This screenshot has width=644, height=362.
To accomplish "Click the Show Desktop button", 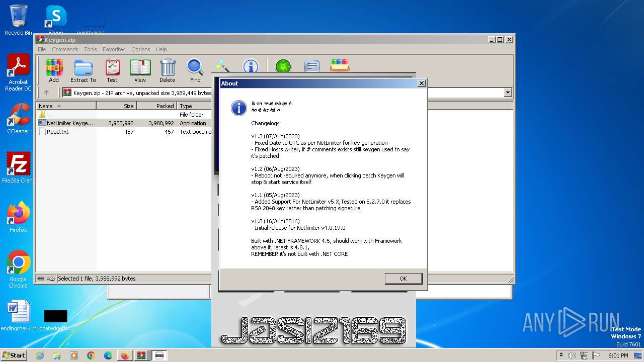I will [x=639, y=355].
